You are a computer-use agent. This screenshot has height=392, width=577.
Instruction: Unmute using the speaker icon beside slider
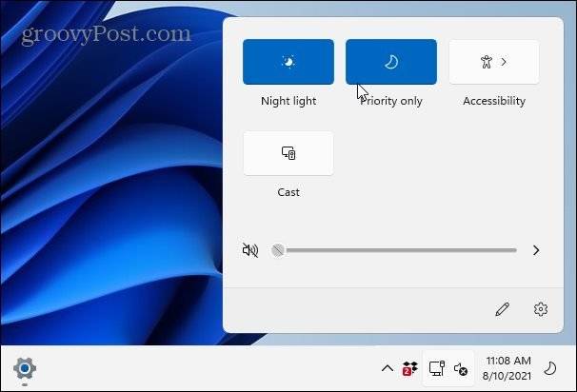point(250,250)
